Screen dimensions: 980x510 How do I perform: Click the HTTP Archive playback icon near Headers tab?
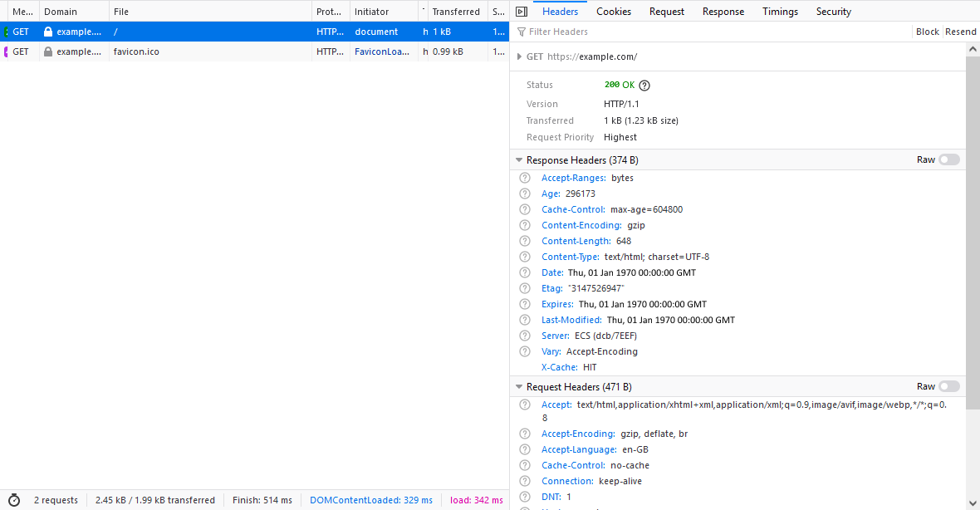tap(521, 12)
